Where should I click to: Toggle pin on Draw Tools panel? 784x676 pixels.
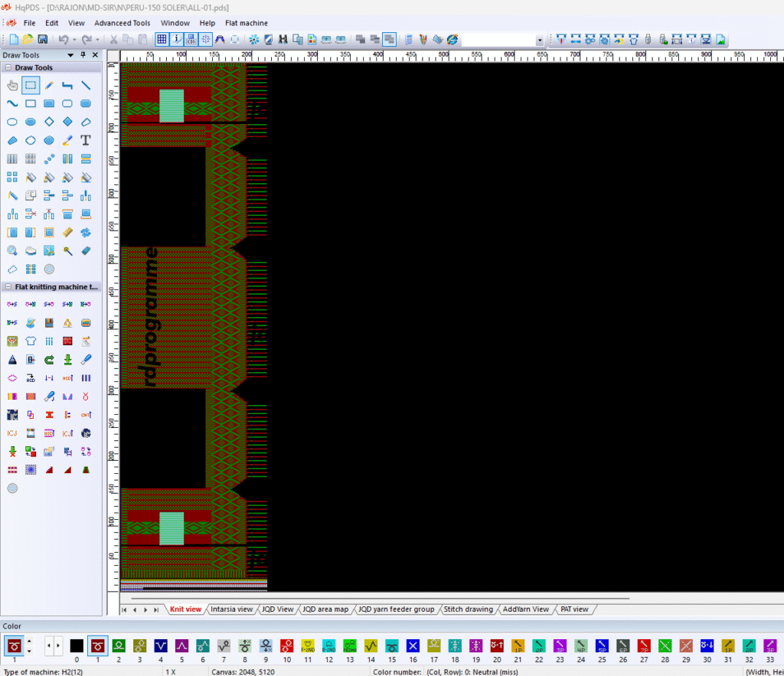click(83, 55)
